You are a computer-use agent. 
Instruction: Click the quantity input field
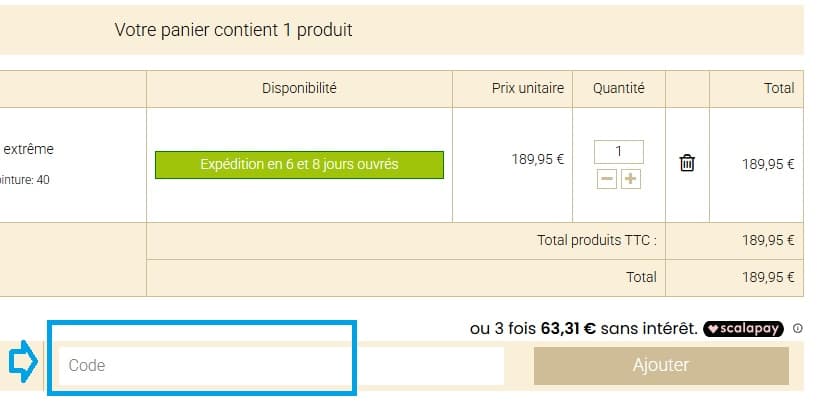[618, 152]
